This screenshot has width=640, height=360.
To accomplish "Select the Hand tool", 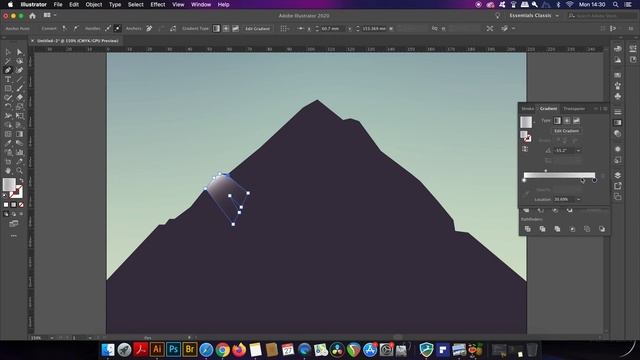I will click(8, 171).
